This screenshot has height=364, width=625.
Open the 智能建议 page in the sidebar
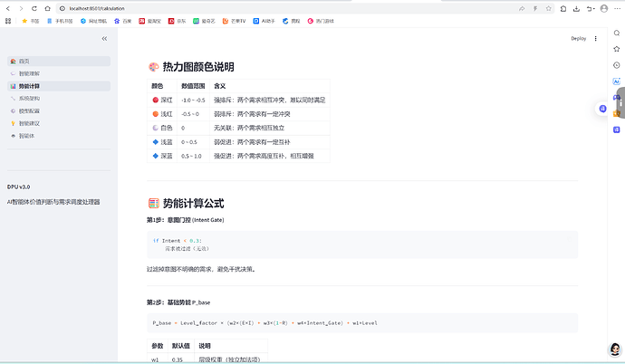pos(59,123)
